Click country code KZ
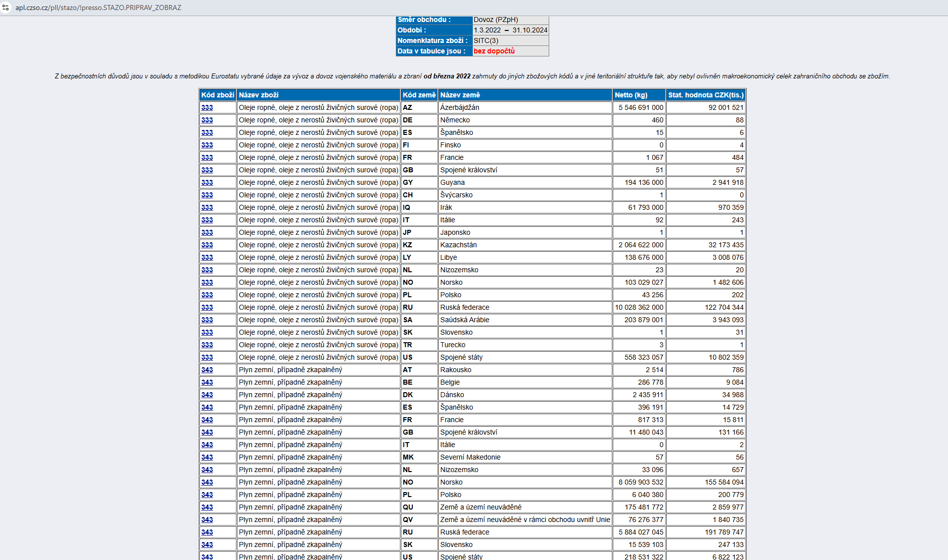The width and height of the screenshot is (948, 560). (407, 245)
